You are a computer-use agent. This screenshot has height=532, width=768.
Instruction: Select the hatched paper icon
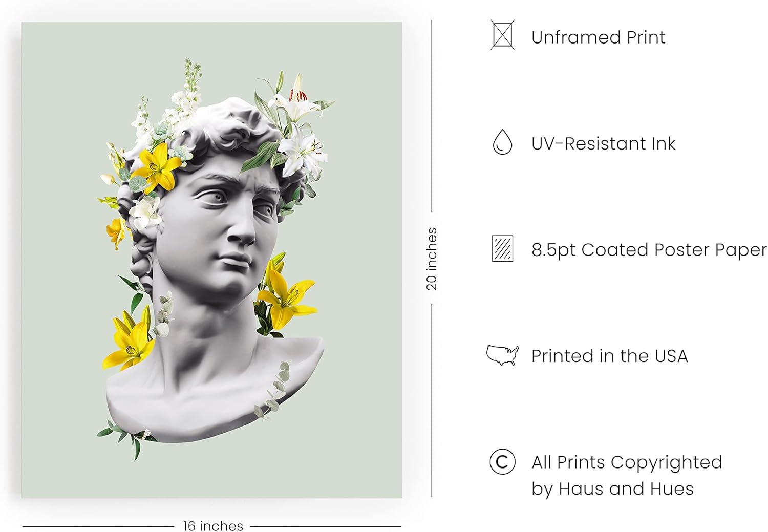click(x=502, y=249)
